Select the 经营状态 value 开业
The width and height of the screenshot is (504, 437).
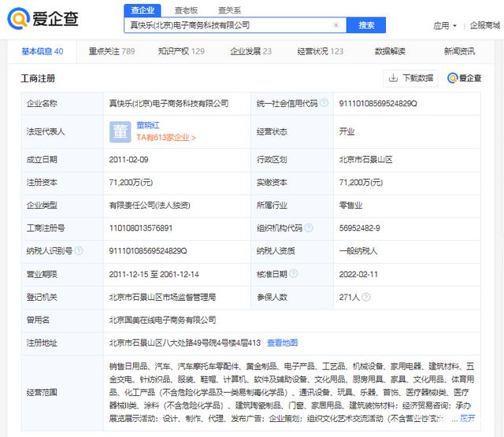(x=346, y=131)
